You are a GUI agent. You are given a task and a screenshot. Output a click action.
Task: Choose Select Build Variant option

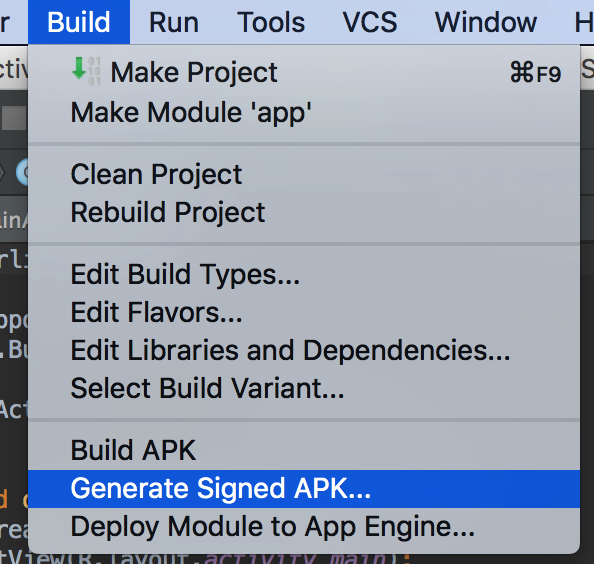coord(304,388)
